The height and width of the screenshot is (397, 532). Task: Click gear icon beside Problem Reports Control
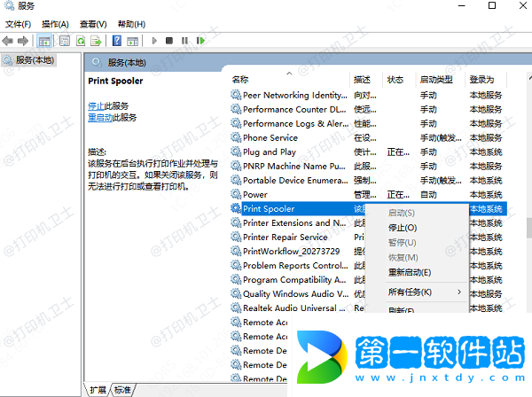(236, 265)
